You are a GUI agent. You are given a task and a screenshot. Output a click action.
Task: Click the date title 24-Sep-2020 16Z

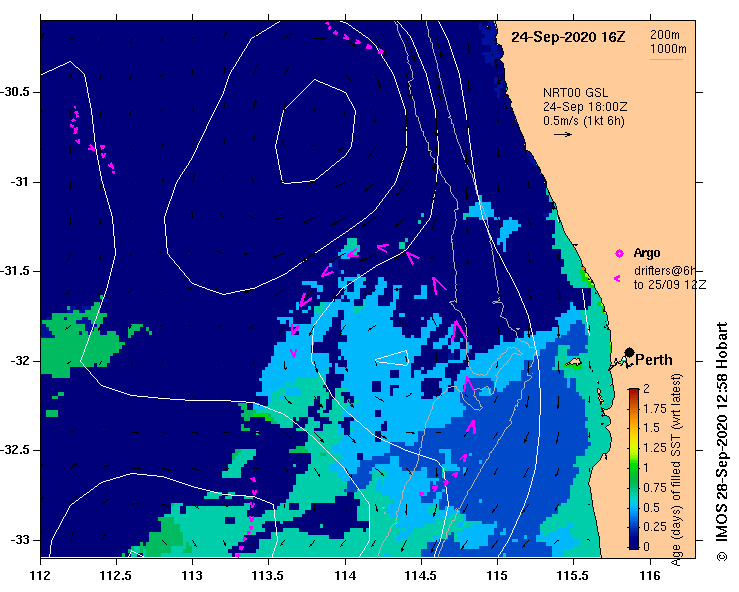click(x=568, y=37)
